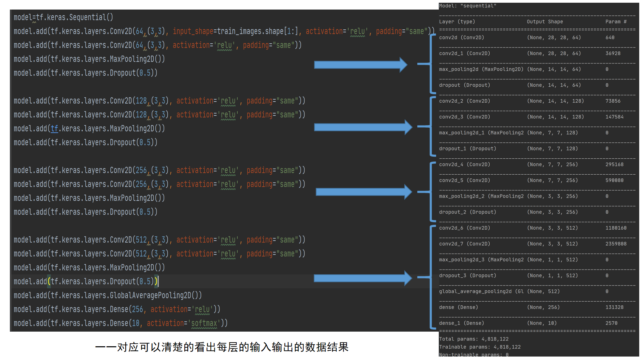The width and height of the screenshot is (644, 362).
Task: Click the highlighted Dropout(0.5) line
Action: [85, 281]
